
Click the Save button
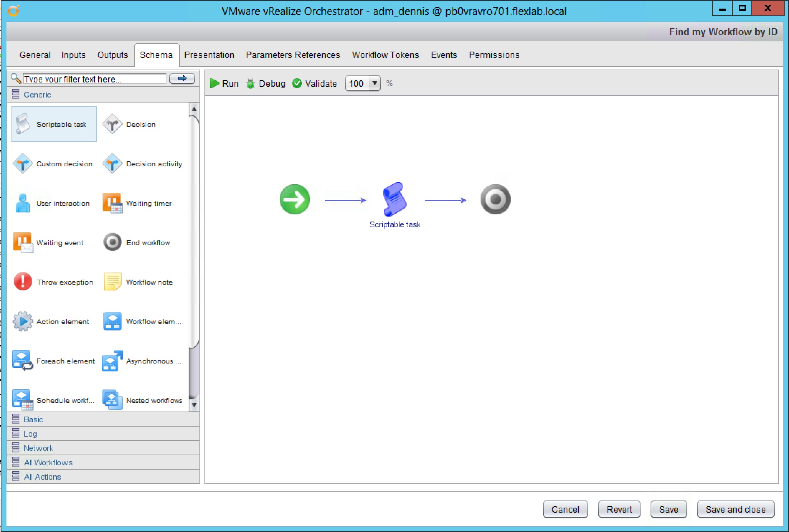668,509
